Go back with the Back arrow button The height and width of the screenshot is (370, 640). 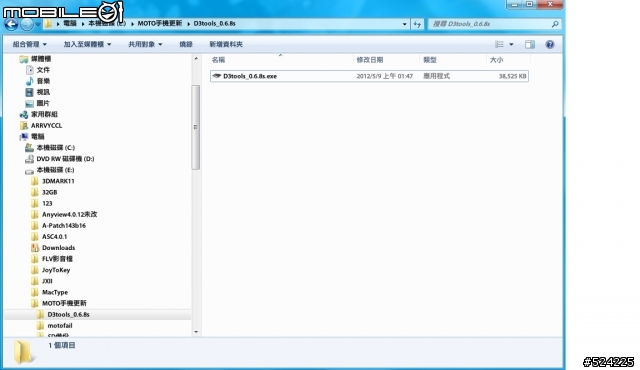[x=11, y=24]
